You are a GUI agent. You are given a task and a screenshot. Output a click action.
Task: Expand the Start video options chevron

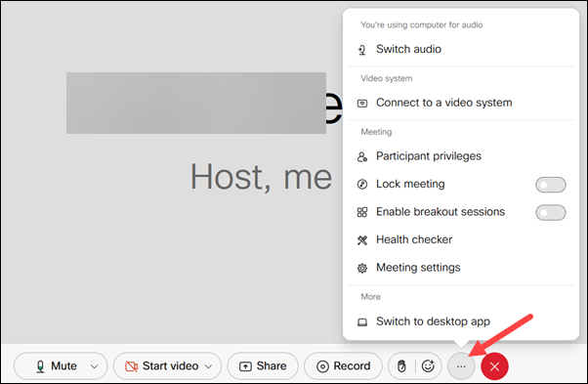208,366
